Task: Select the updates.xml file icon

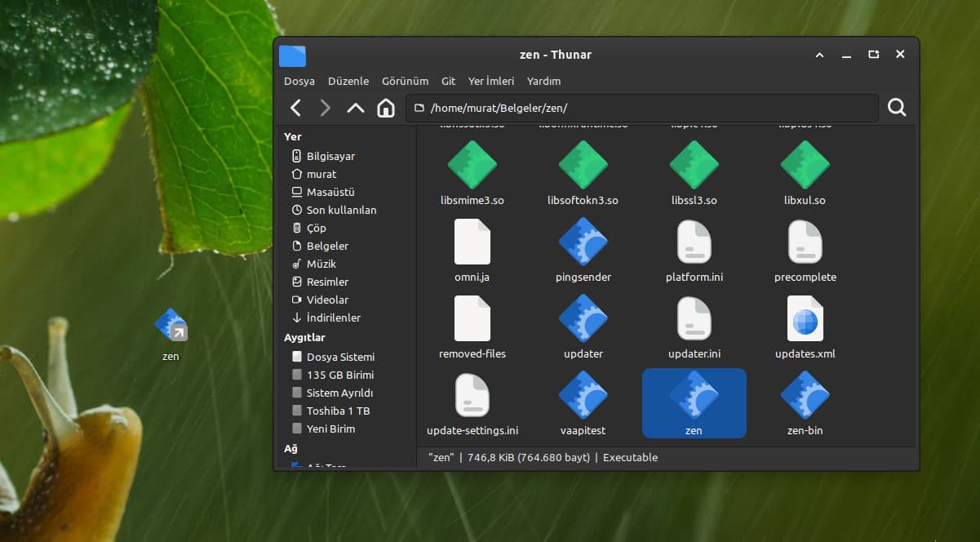Action: tap(805, 319)
